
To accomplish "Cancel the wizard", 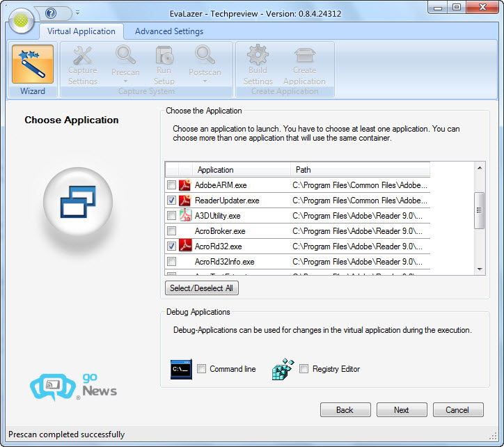I will coord(458,410).
